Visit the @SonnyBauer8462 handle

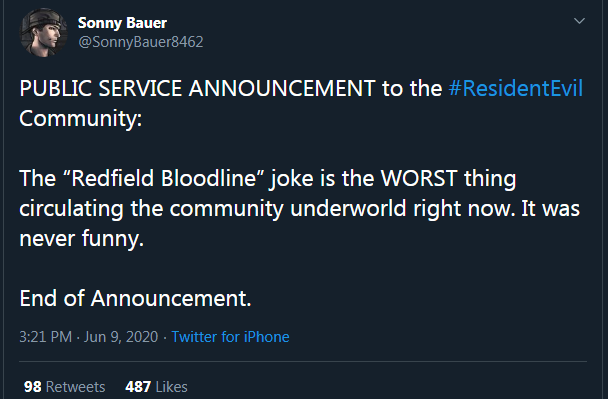pos(141,42)
